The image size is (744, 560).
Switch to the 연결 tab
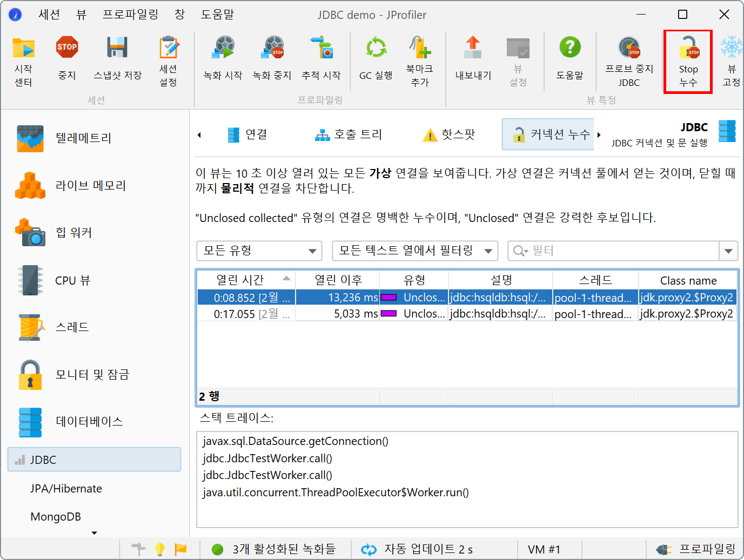247,134
